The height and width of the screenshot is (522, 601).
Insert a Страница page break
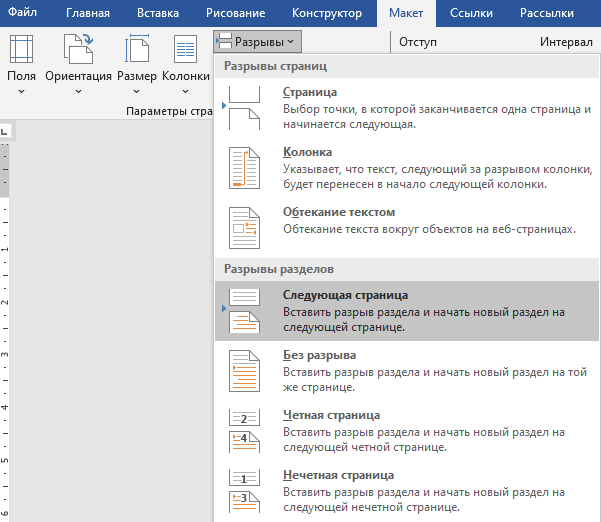[407, 108]
